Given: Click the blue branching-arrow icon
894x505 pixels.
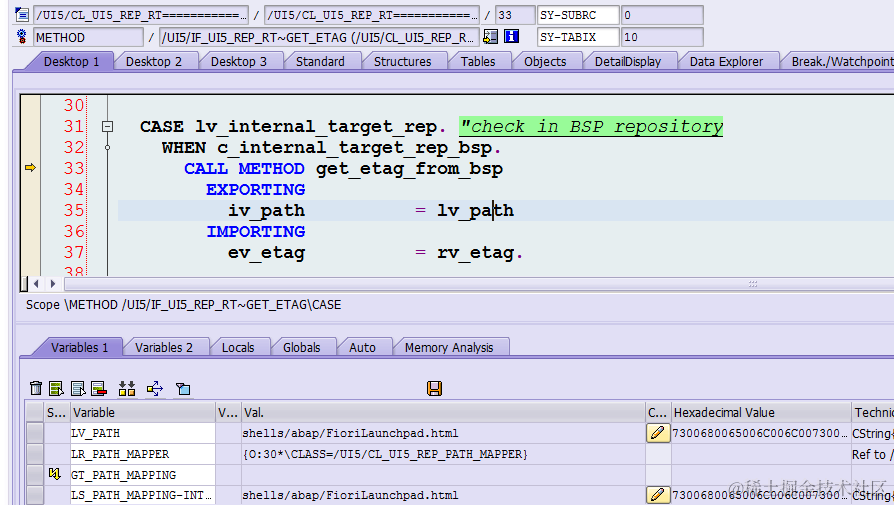Looking at the screenshot, I should [155, 389].
